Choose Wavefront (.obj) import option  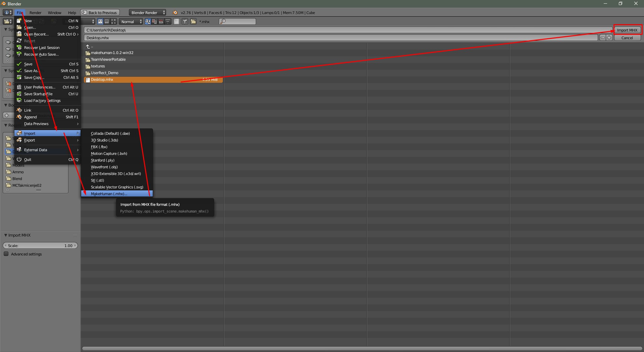(117, 167)
